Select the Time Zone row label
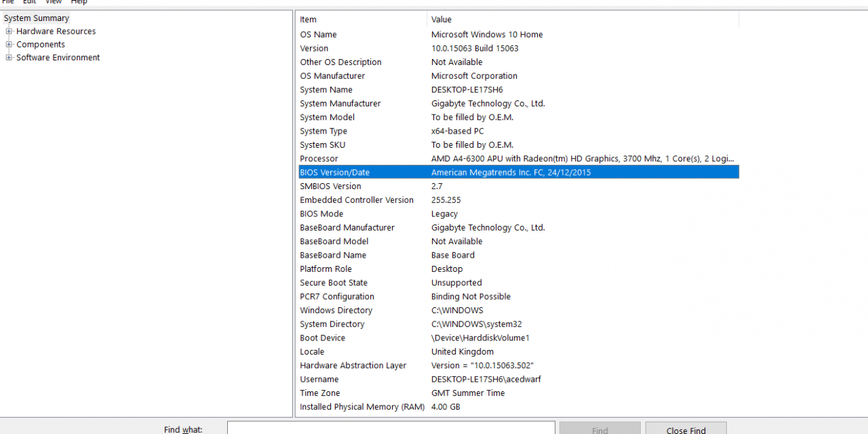The height and width of the screenshot is (434, 868). tap(320, 393)
